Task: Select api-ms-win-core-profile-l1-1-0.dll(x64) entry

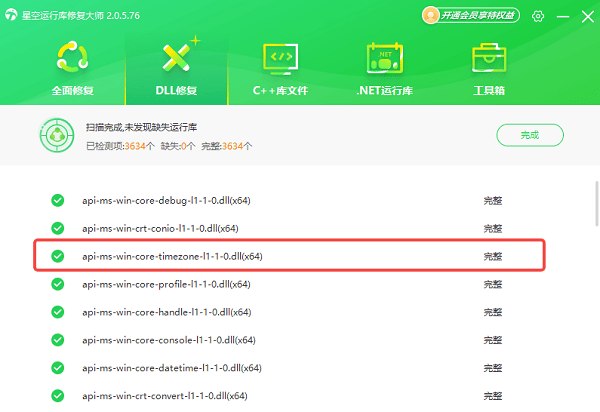Action: click(x=166, y=284)
